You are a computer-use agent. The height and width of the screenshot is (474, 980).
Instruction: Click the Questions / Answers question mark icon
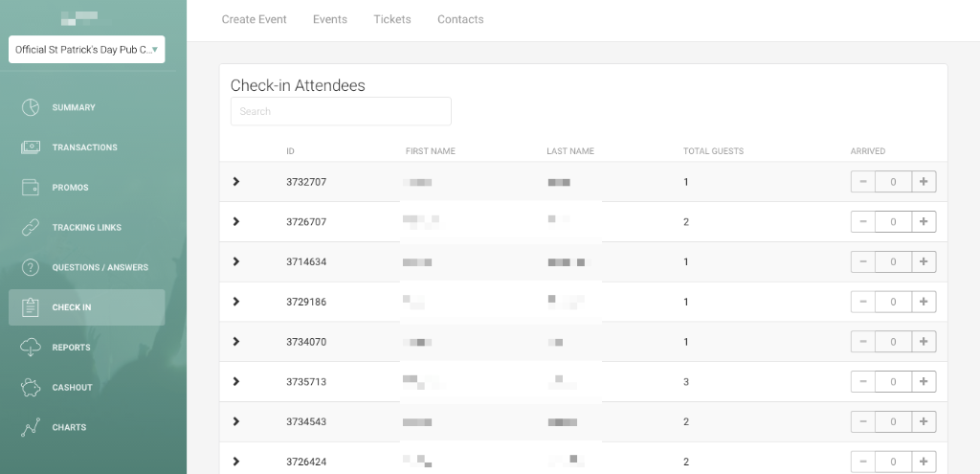point(31,268)
